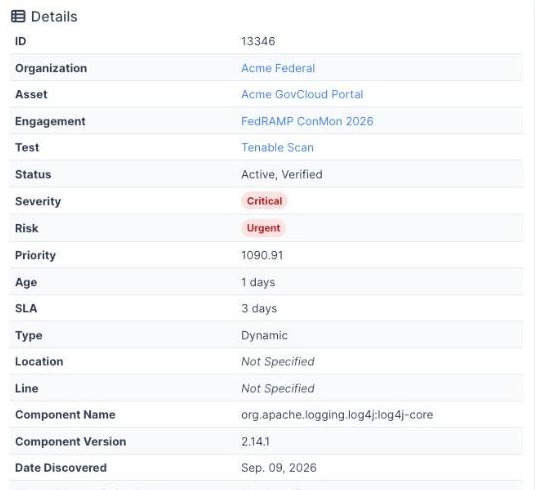Open the Acme Federal organization link
The width and height of the screenshot is (535, 490).
(278, 68)
